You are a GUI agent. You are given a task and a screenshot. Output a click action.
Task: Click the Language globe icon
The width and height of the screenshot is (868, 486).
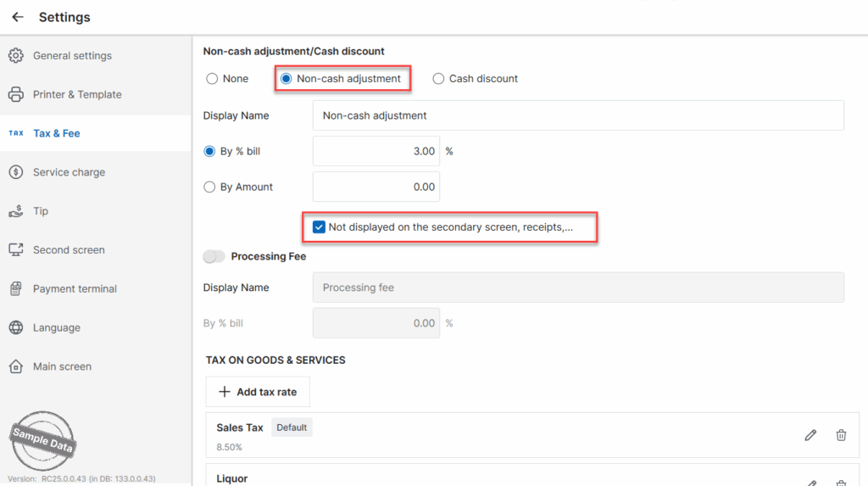pyautogui.click(x=15, y=328)
